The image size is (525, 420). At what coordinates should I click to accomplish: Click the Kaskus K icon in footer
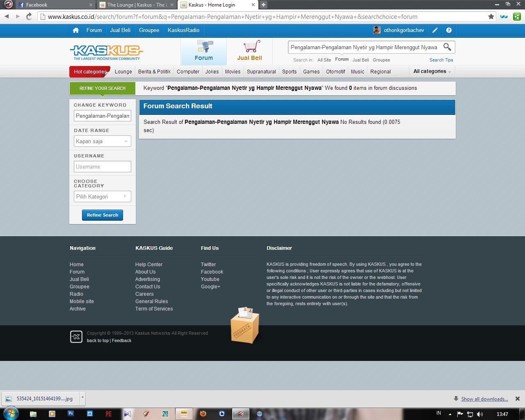pos(76,337)
